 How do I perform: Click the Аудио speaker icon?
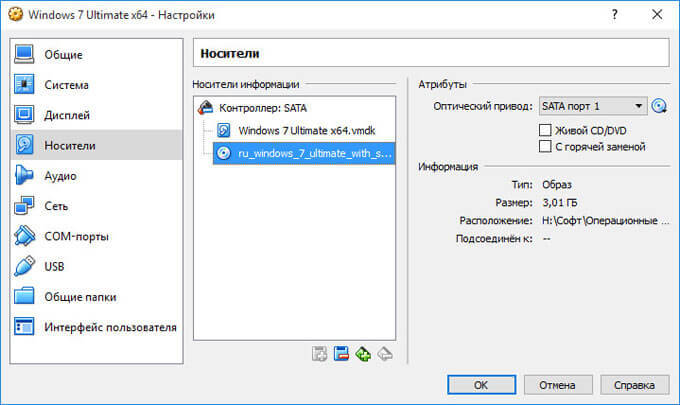(x=26, y=176)
